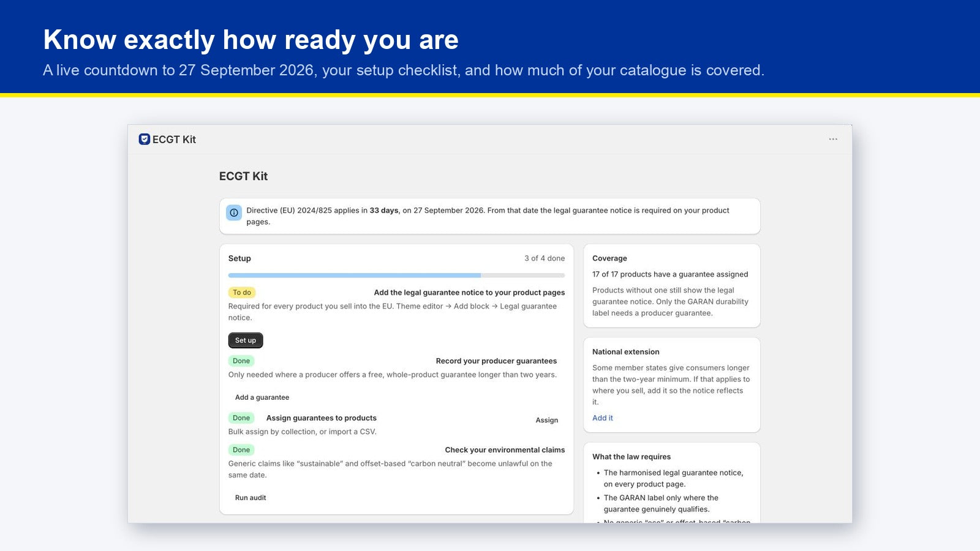Click the National extension card heading
Viewport: 980px width, 551px height.
(626, 352)
